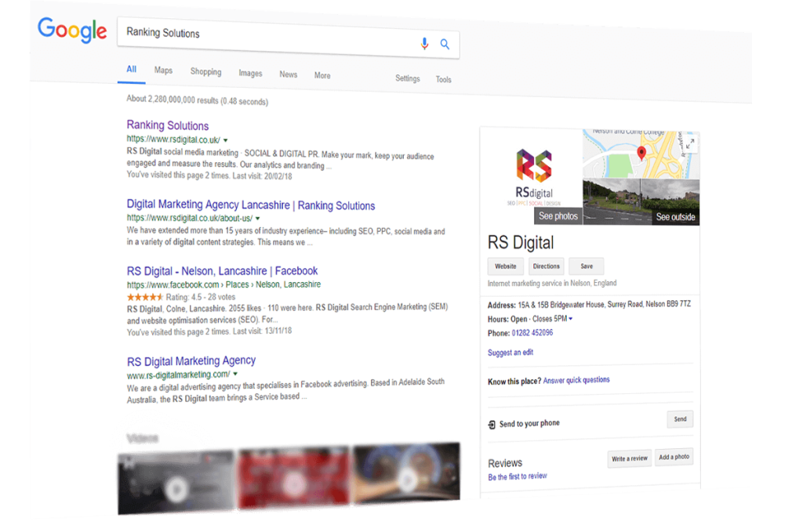Click the Write a review button
Image resolution: width=803 pixels, height=532 pixels.
click(x=630, y=458)
